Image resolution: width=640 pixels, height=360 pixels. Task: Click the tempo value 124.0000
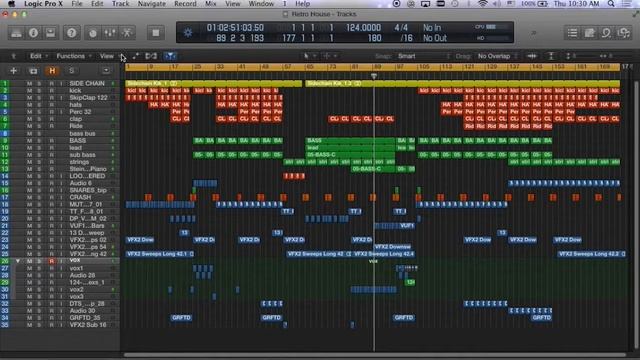pyautogui.click(x=363, y=28)
